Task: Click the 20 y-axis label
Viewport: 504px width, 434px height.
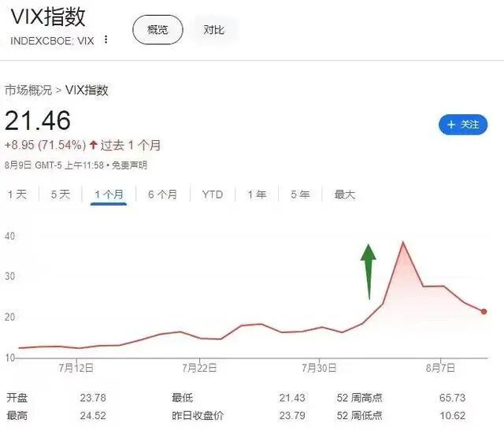Action: coord(9,317)
